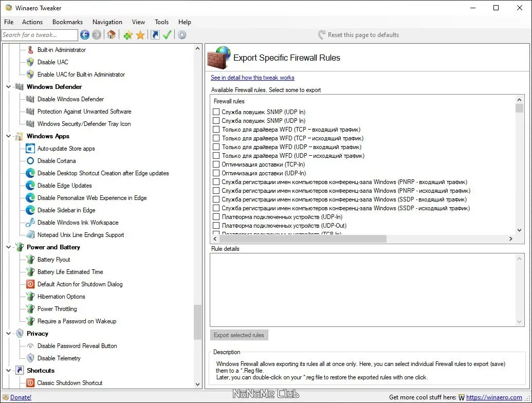
Task: Click the firewall brick wall globe icon
Action: (x=219, y=58)
